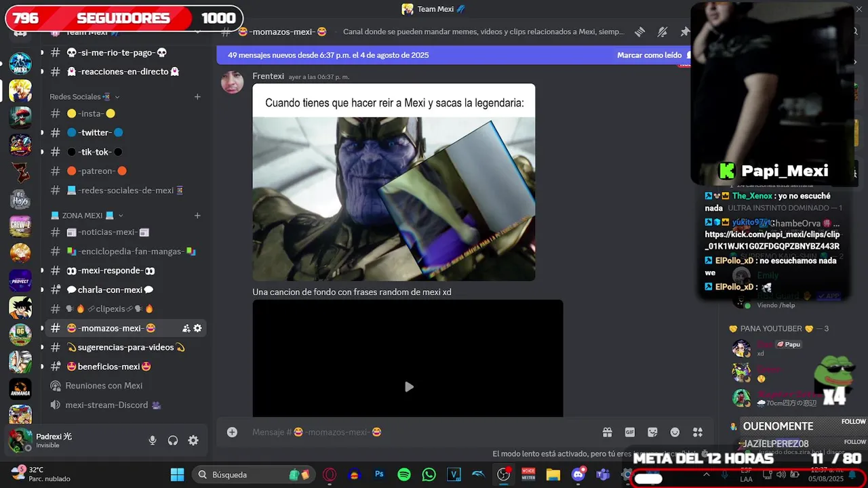
Task: Add channel to Redes Sociales category
Action: (197, 97)
